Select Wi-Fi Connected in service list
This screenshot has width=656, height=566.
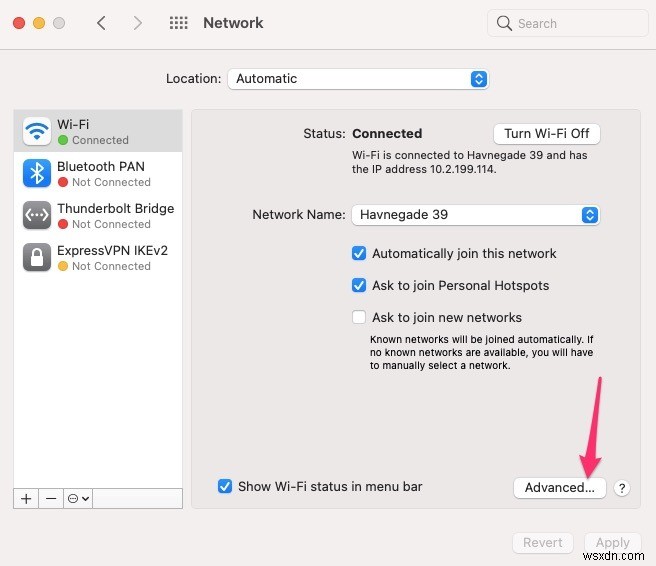pos(98,131)
